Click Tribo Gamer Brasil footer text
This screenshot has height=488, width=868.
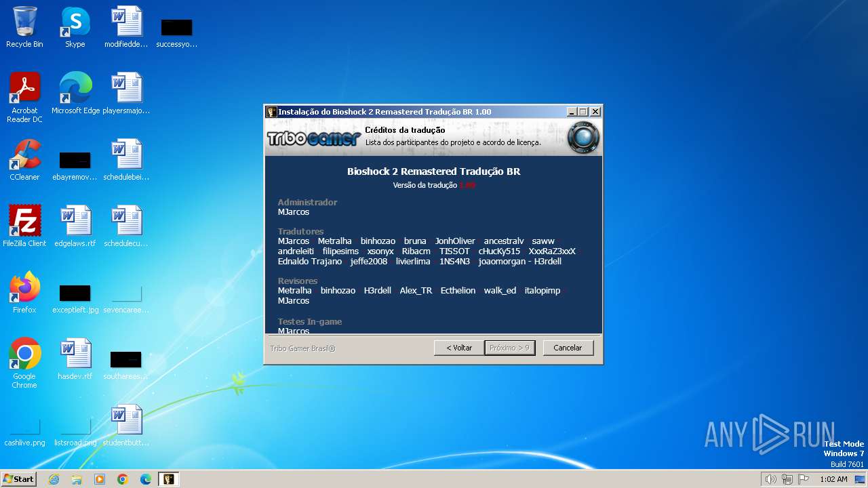tap(302, 348)
